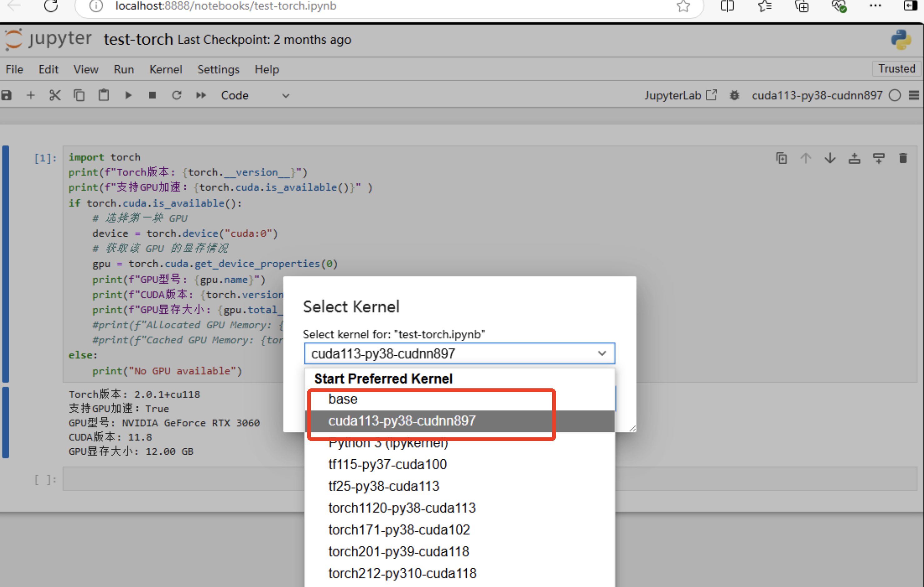The height and width of the screenshot is (587, 924).
Task: Select the tf115-py37-cuda100 kernel
Action: [x=460, y=464]
